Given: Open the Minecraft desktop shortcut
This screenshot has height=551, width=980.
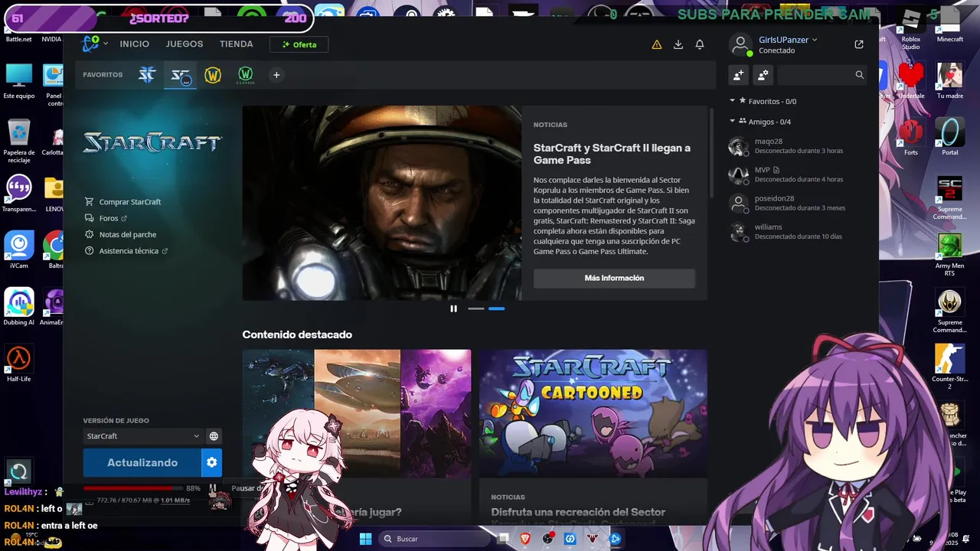Looking at the screenshot, I should click(950, 24).
